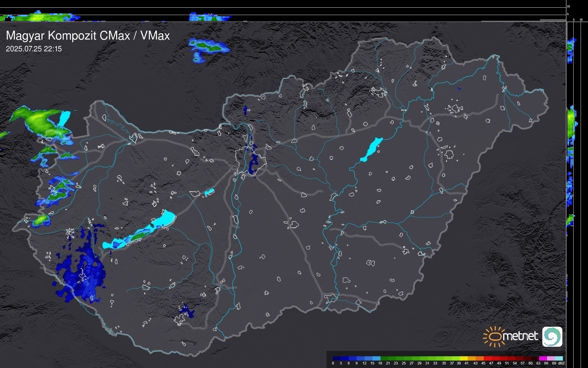Click the Magyar Kompozit CMax / VMax title
The height and width of the screenshot is (368, 588).
pyautogui.click(x=88, y=36)
